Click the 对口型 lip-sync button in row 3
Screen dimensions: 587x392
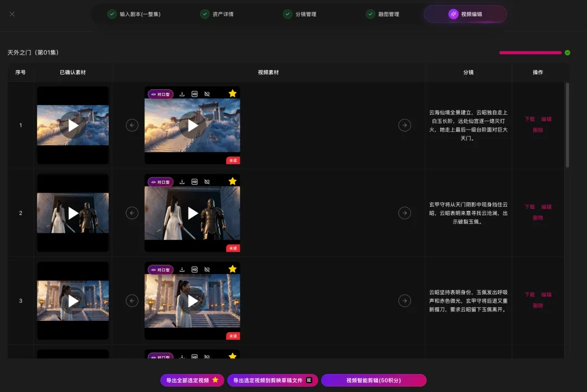[160, 270]
